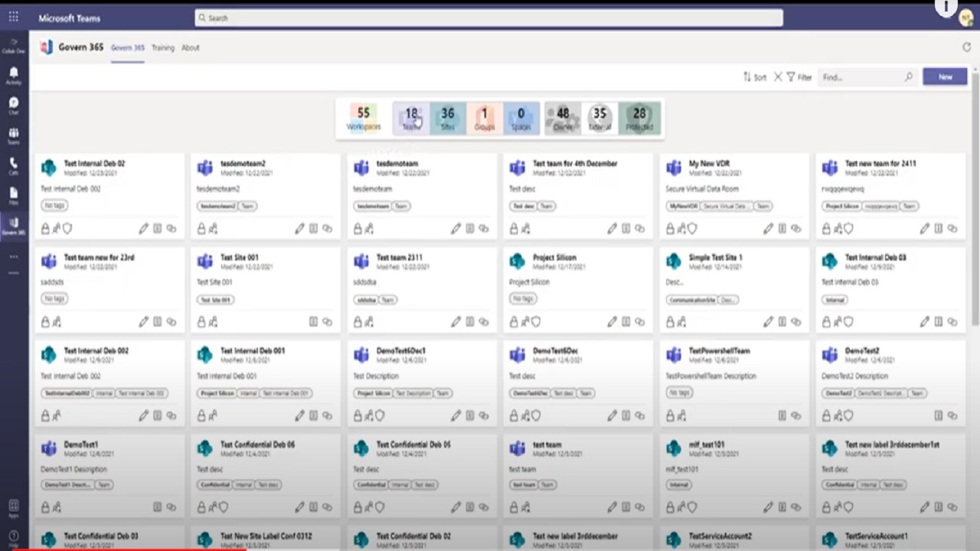Open Teams section in the left sidebar
The image size is (980, 551).
coord(14,136)
